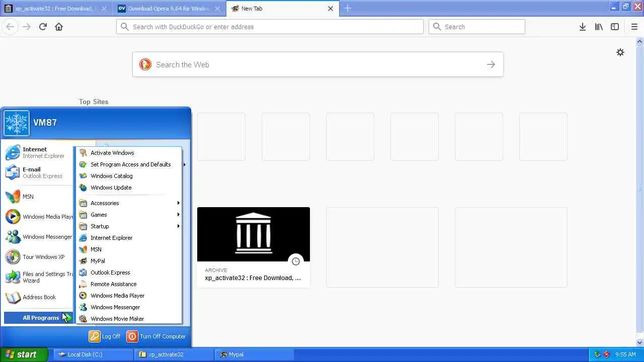This screenshot has width=644, height=362.
Task: Switch to xp_activate32 taskbar window
Action: click(174, 354)
